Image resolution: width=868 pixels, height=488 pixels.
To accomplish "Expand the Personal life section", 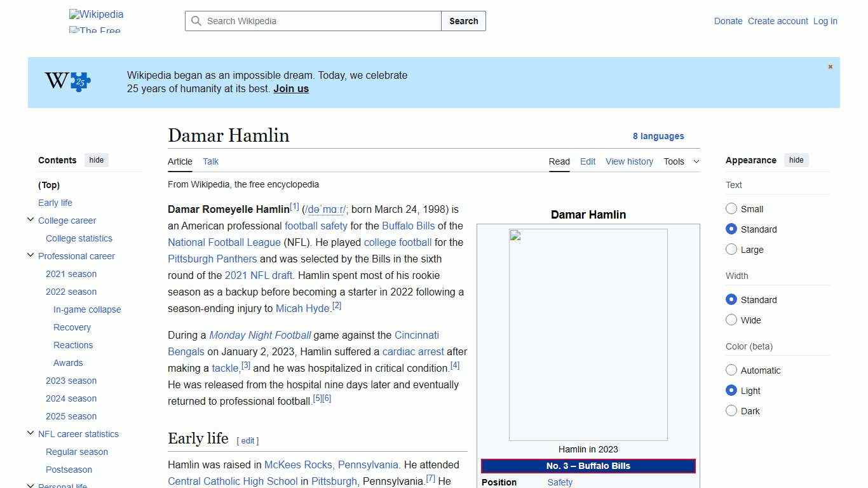I will coord(31,485).
